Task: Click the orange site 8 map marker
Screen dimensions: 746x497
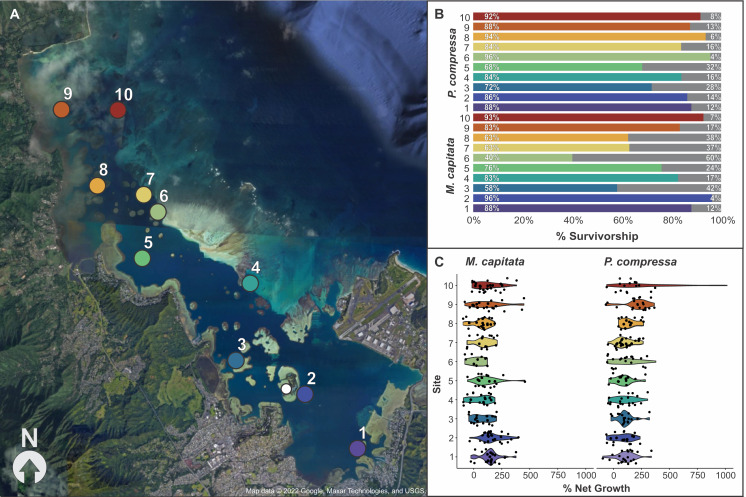Action: pyautogui.click(x=98, y=186)
